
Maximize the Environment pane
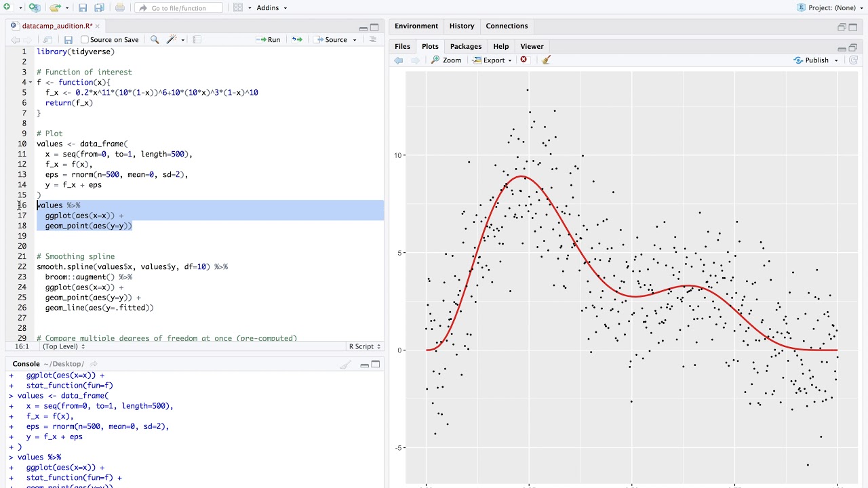[x=854, y=27]
